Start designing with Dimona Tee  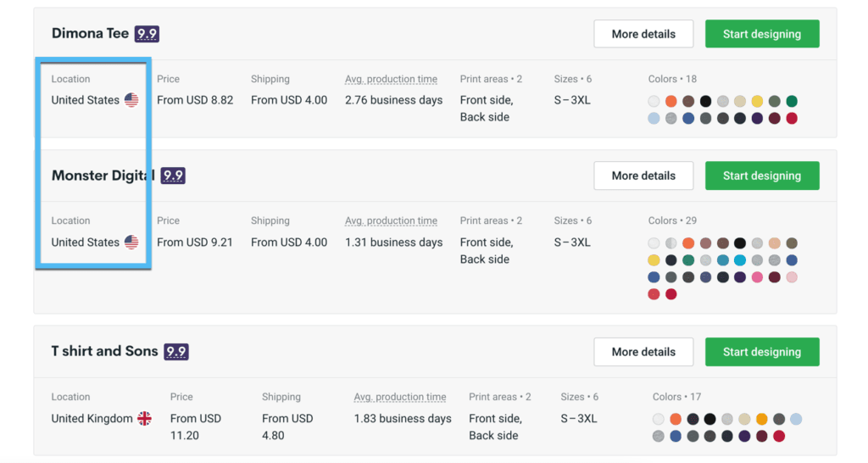tap(762, 34)
